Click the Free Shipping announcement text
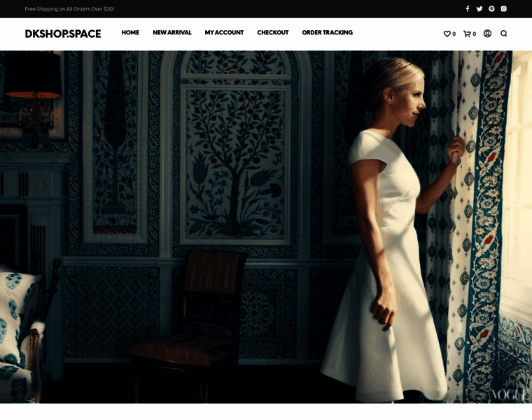The image size is (532, 420). pos(69,9)
